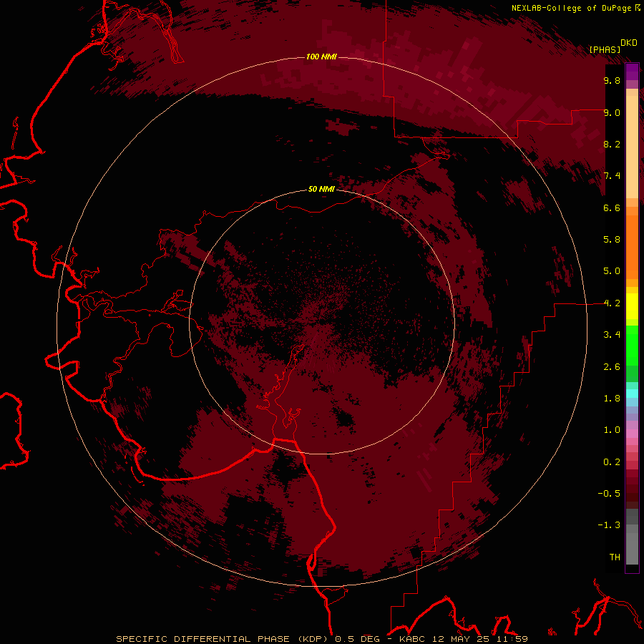The height and width of the screenshot is (644, 644).
Task: Click the 8.2 value on the color scale
Action: [x=612, y=144]
